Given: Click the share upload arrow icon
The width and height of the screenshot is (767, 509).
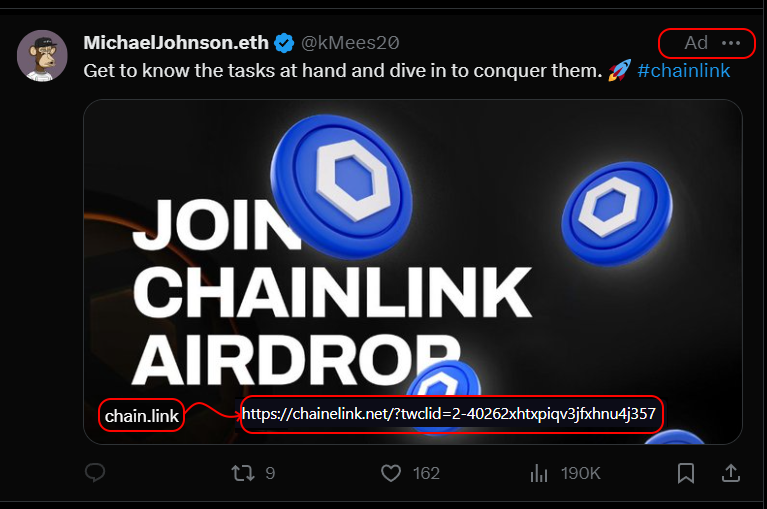Looking at the screenshot, I should pyautogui.click(x=731, y=472).
